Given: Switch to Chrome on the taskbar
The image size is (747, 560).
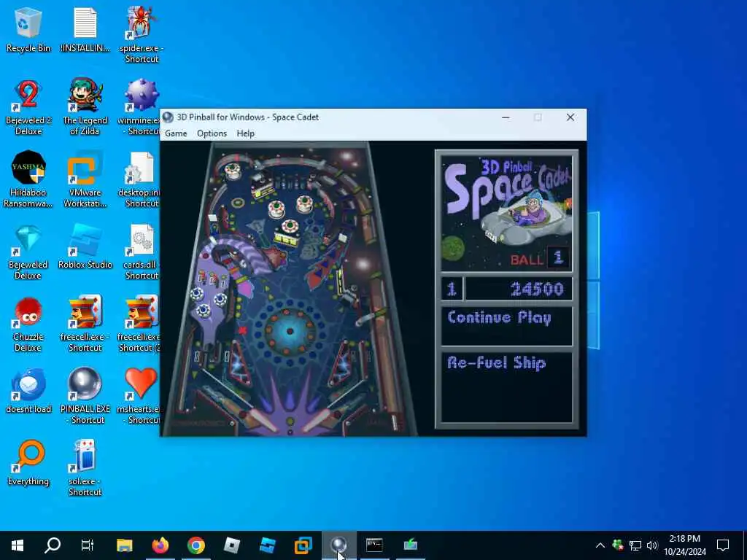Looking at the screenshot, I should tap(196, 545).
